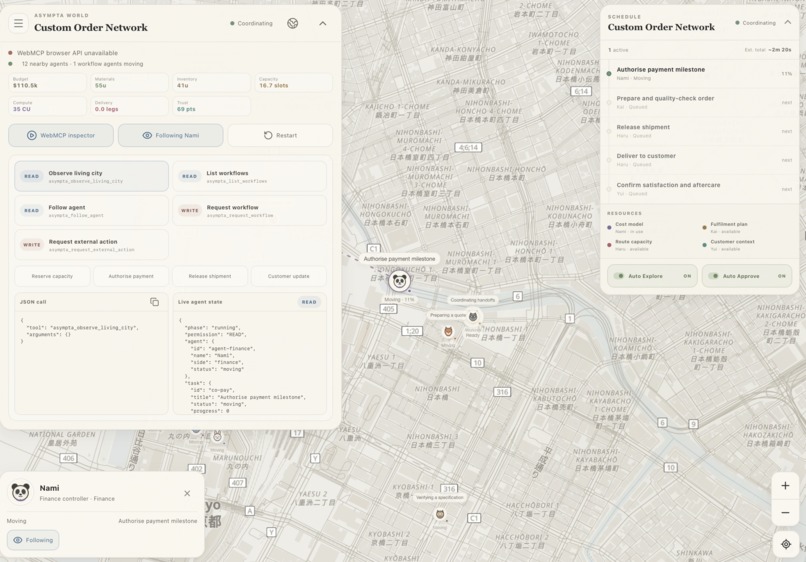Choose the Release shipment action
The image size is (806, 562).
point(210,276)
